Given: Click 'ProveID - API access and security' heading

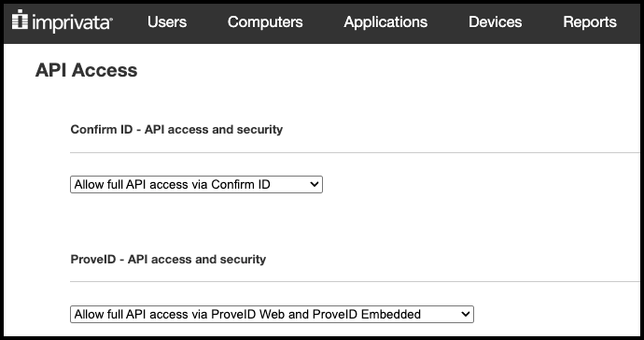Looking at the screenshot, I should pos(168,259).
